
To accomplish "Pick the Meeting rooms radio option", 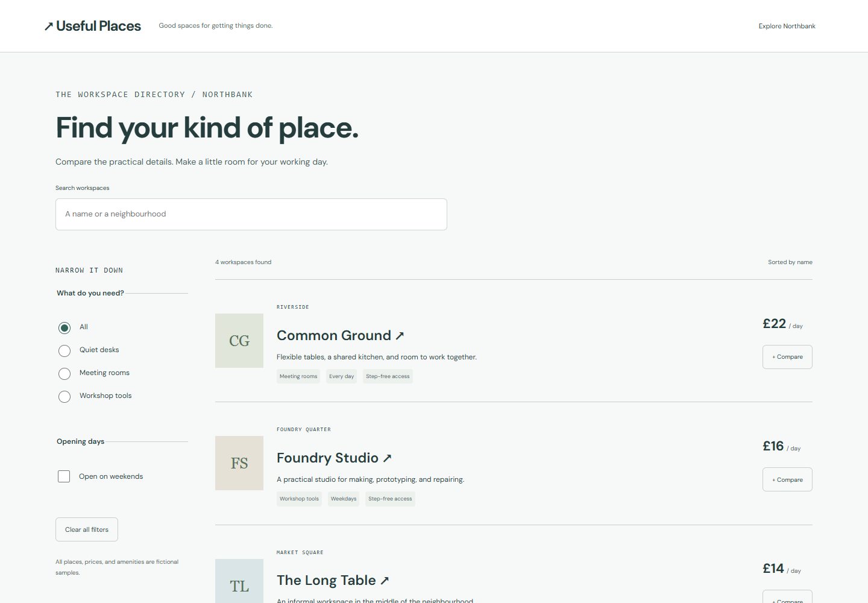I will [64, 373].
